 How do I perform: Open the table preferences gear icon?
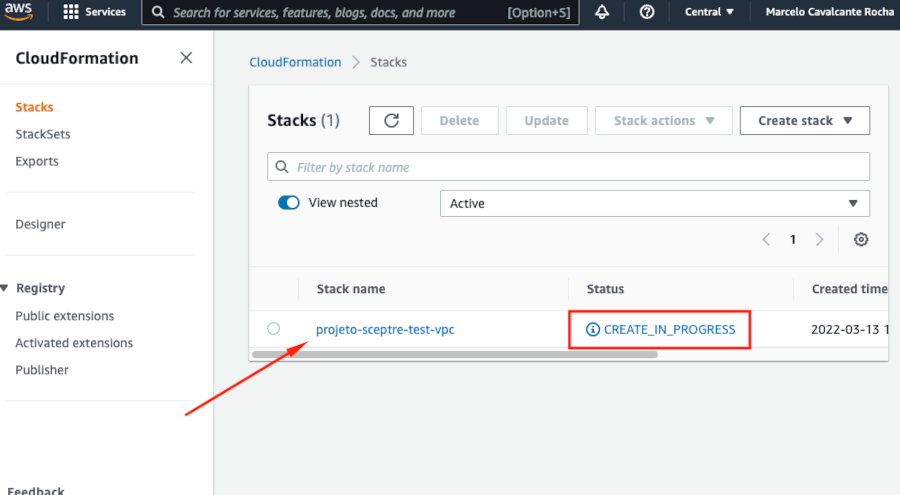point(860,240)
